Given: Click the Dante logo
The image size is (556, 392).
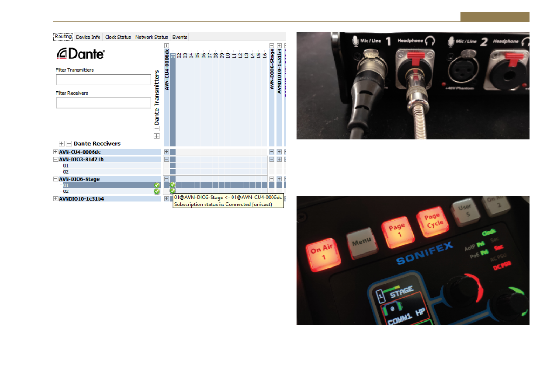Looking at the screenshot, I should [x=81, y=53].
